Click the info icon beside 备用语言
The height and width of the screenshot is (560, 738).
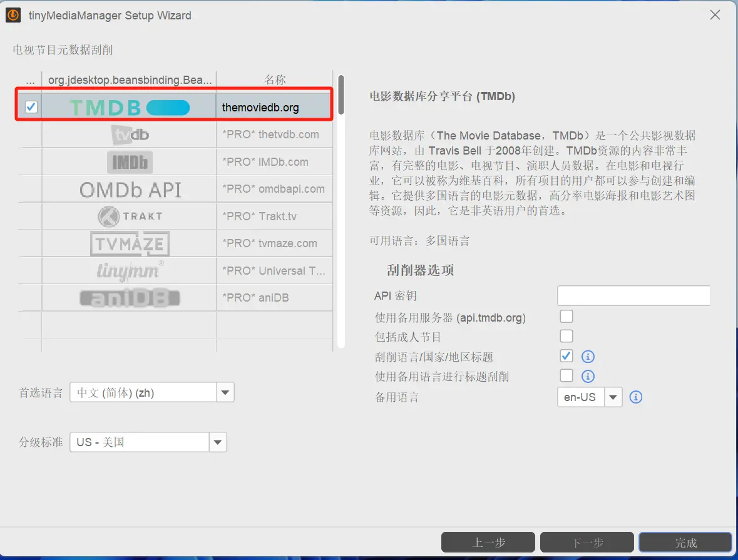(636, 397)
